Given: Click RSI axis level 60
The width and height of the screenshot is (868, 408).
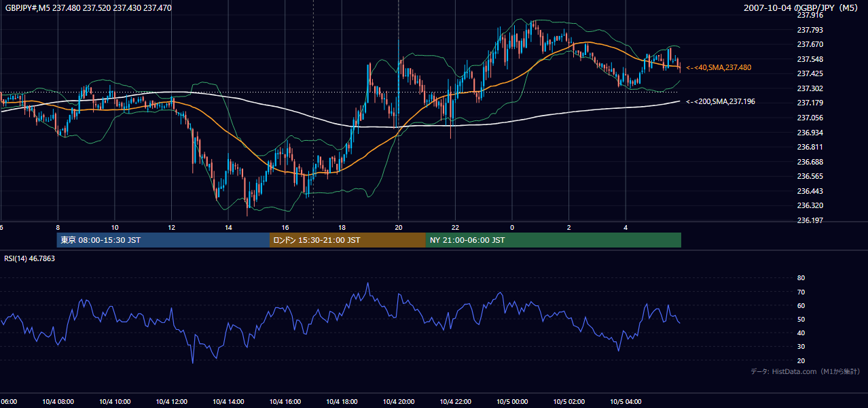Looking at the screenshot, I should click(801, 305).
